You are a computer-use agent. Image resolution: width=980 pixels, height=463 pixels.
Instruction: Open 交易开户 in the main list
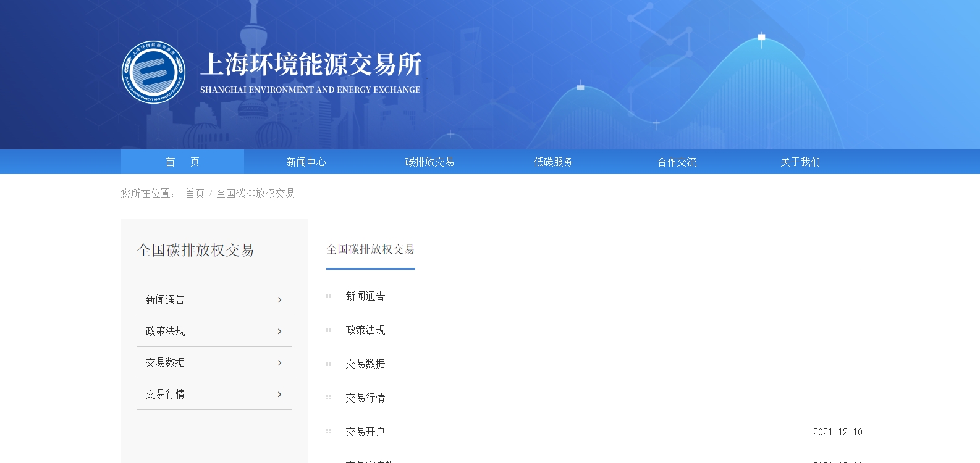[365, 432]
